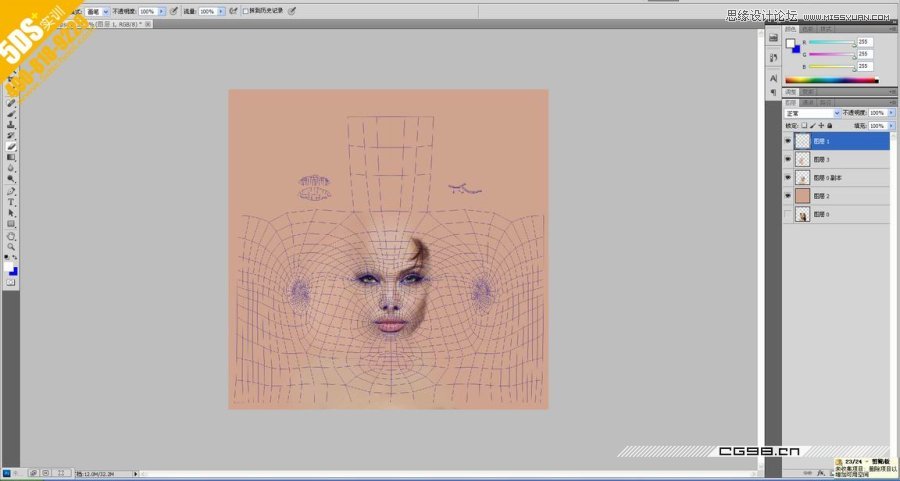Screen dimensions: 900x481
Task: Enable the erase to history checkbox
Action: click(246, 11)
